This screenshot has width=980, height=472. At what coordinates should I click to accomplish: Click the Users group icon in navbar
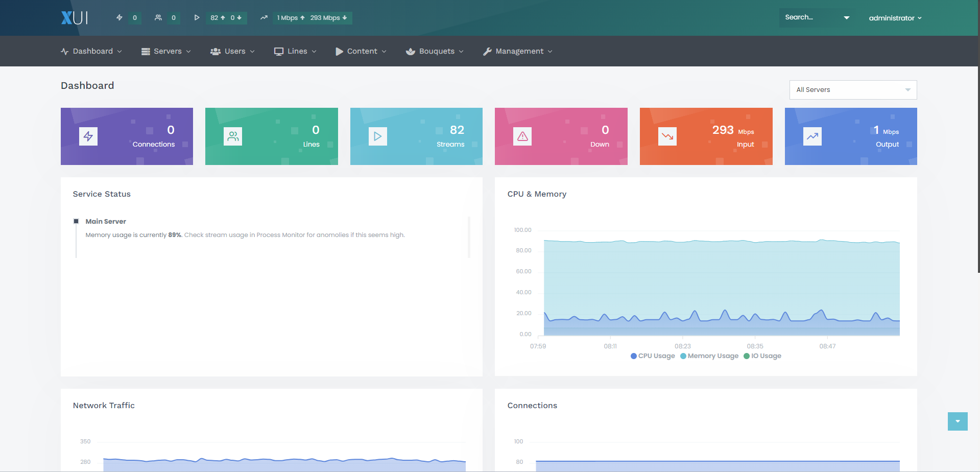(x=216, y=52)
